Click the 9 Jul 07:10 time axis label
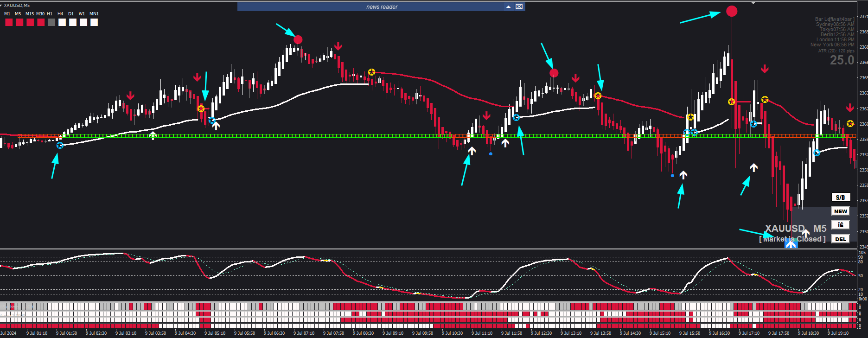Image resolution: width=868 pixels, height=338 pixels. 304,333
